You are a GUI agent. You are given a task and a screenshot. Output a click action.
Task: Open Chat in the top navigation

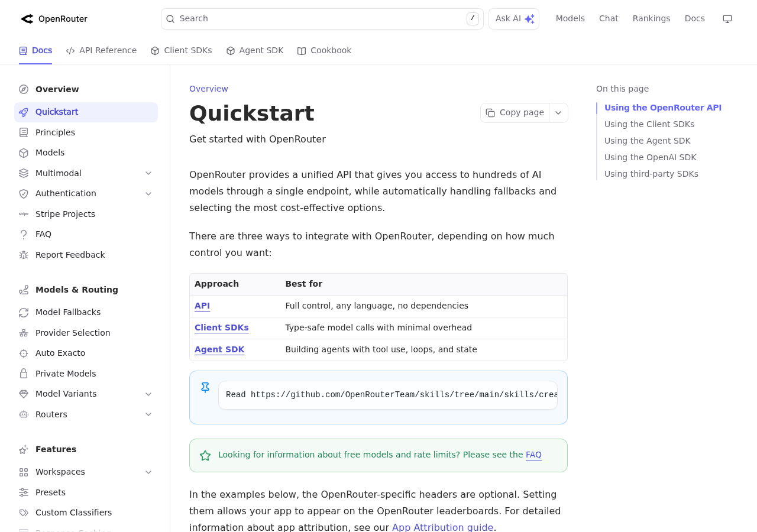pyautogui.click(x=609, y=19)
